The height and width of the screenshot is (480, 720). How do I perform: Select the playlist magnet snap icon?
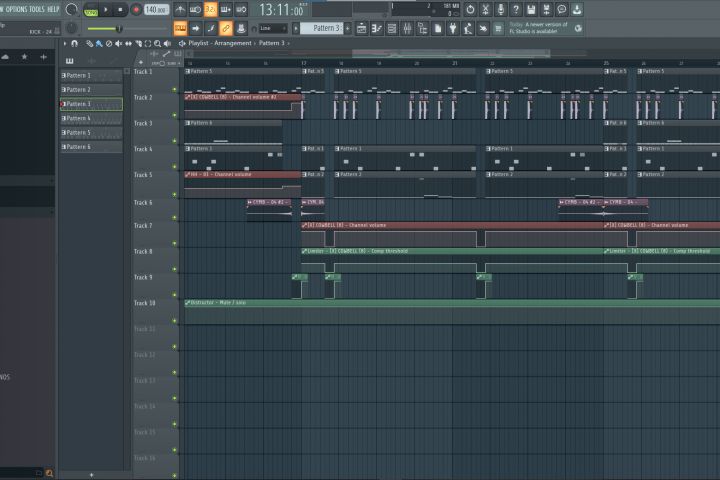click(x=75, y=43)
